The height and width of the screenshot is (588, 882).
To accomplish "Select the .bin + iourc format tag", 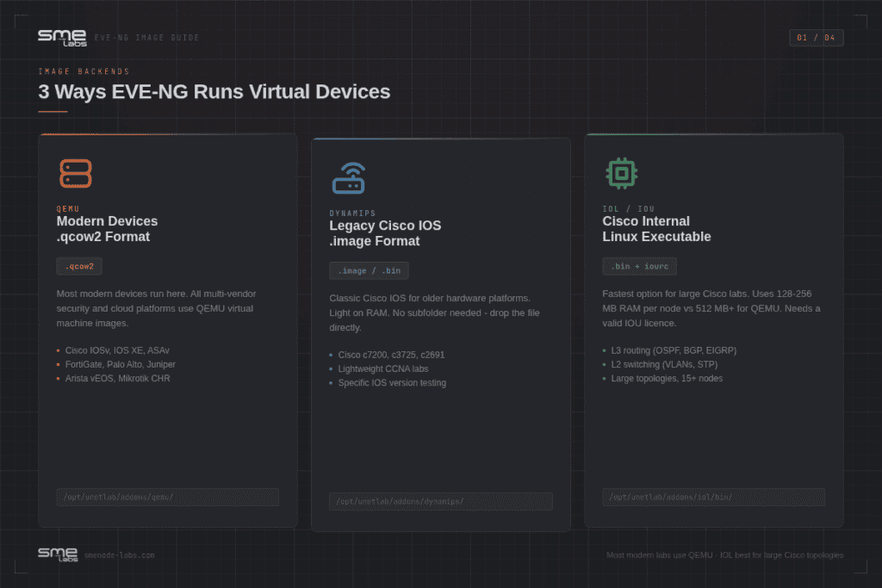I will 640,267.
